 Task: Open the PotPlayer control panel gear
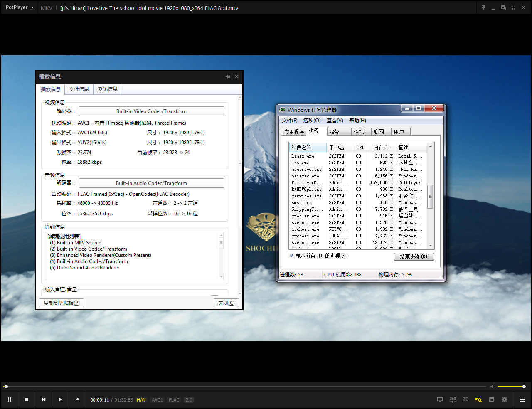(x=505, y=399)
